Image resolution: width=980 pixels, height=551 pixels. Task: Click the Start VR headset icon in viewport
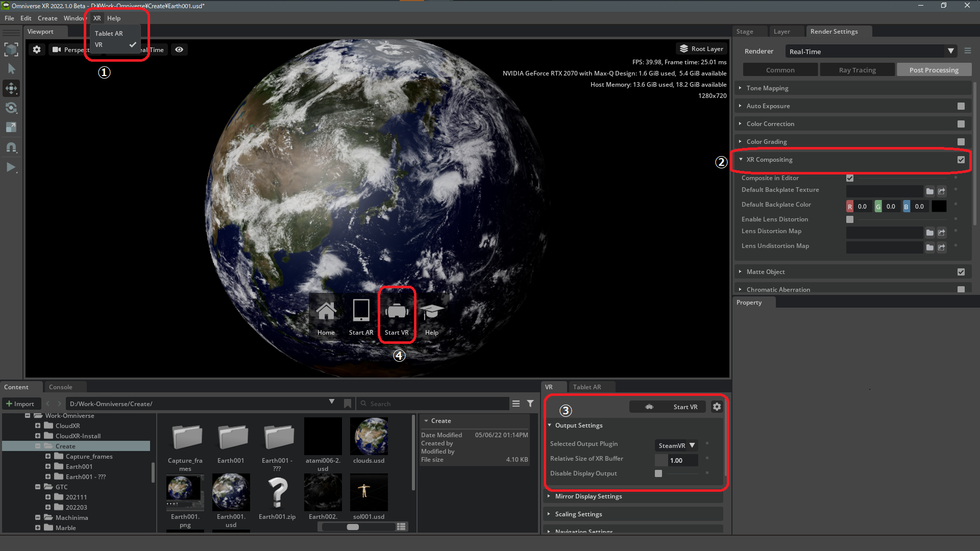[397, 311]
